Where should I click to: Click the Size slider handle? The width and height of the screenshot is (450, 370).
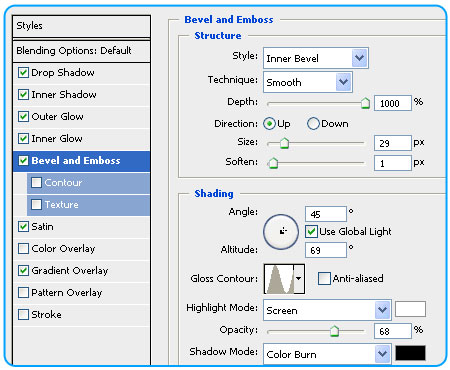(x=284, y=143)
